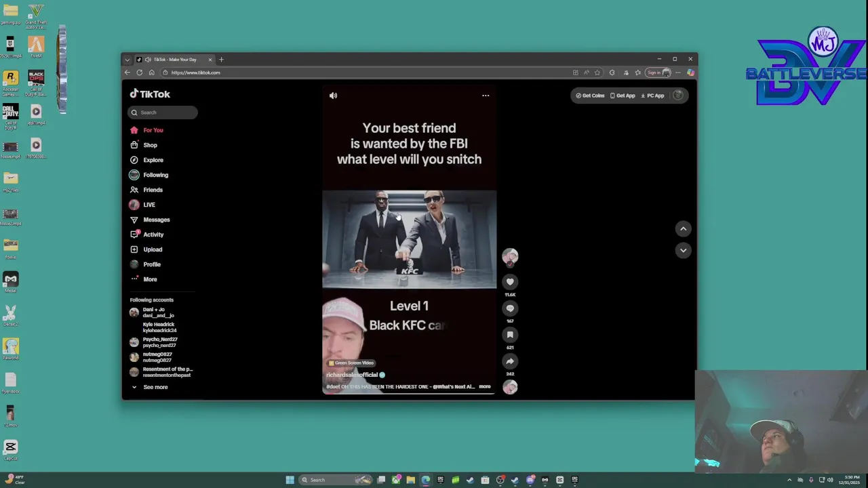
Task: Open the Deceit 2 desktop shortcut
Action: click(x=10, y=315)
